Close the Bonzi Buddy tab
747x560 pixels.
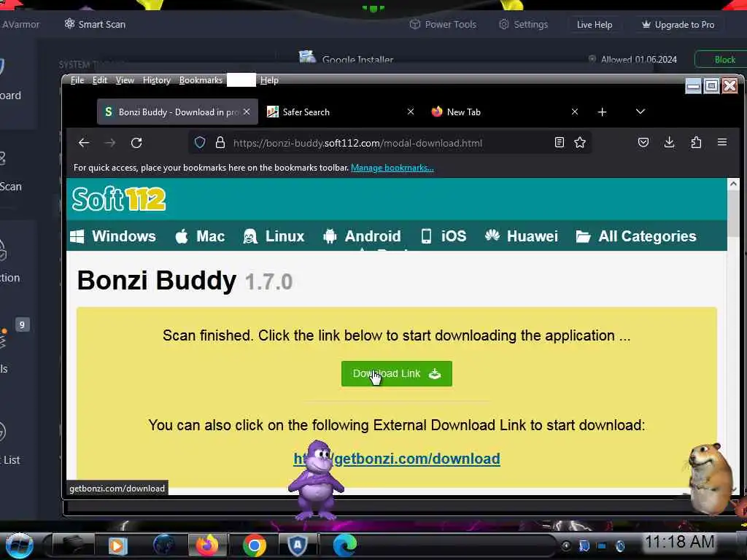247,112
